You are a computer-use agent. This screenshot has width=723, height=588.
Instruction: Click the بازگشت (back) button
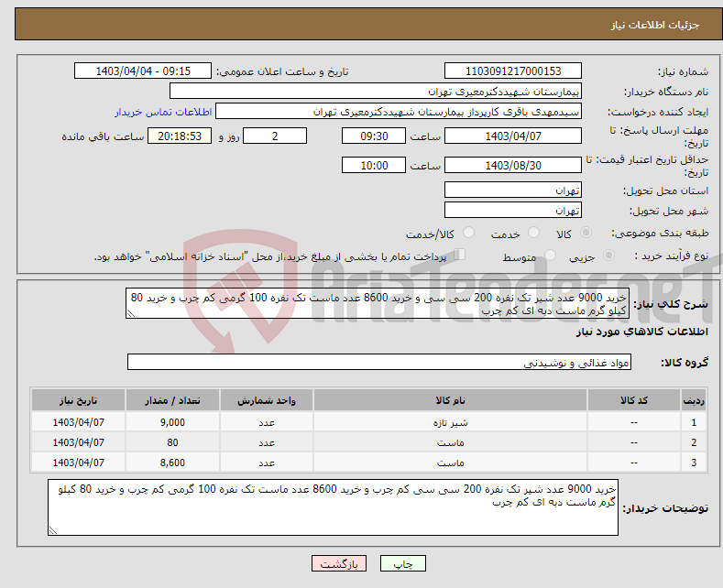point(339,563)
